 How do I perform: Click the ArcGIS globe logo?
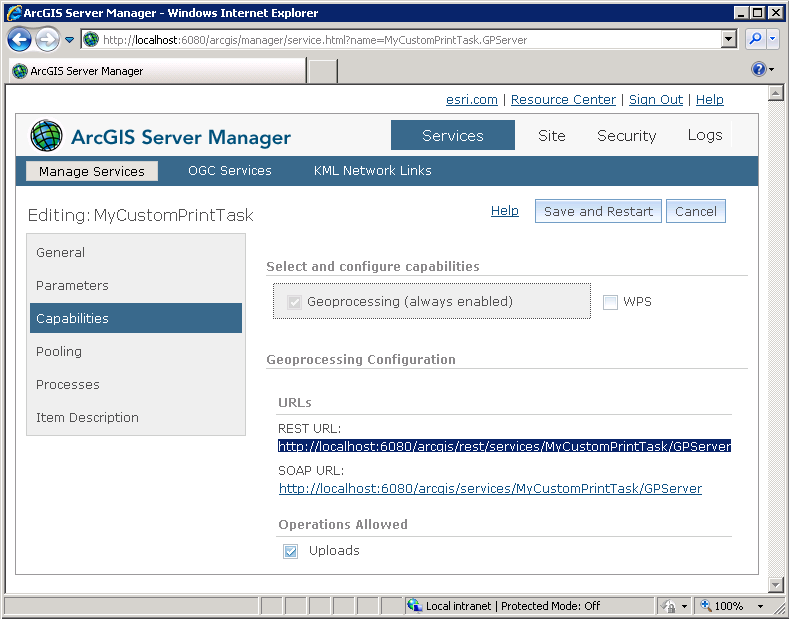(x=46, y=136)
